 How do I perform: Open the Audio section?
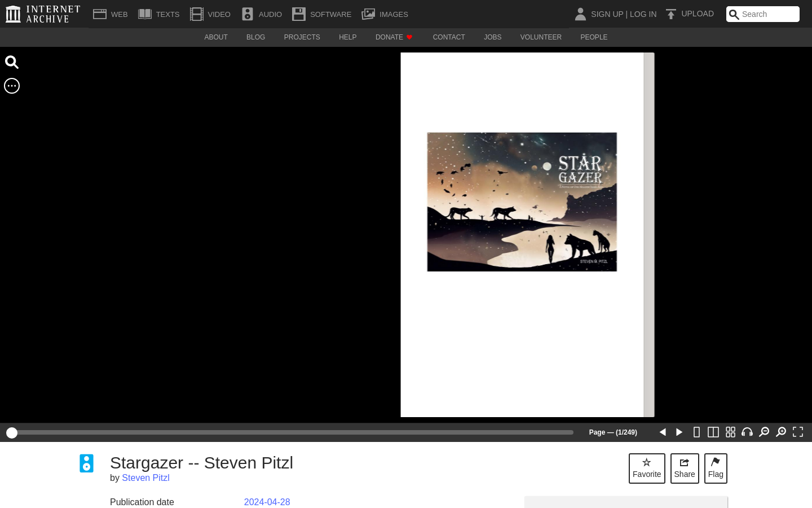point(262,14)
